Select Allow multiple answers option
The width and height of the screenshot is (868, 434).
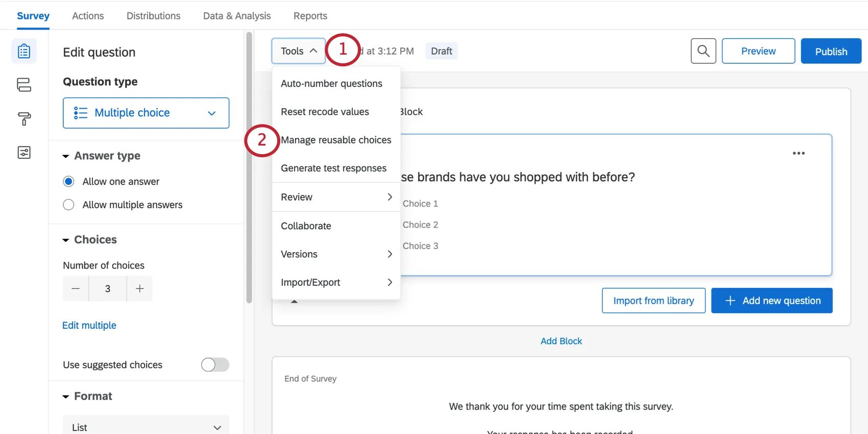[68, 205]
